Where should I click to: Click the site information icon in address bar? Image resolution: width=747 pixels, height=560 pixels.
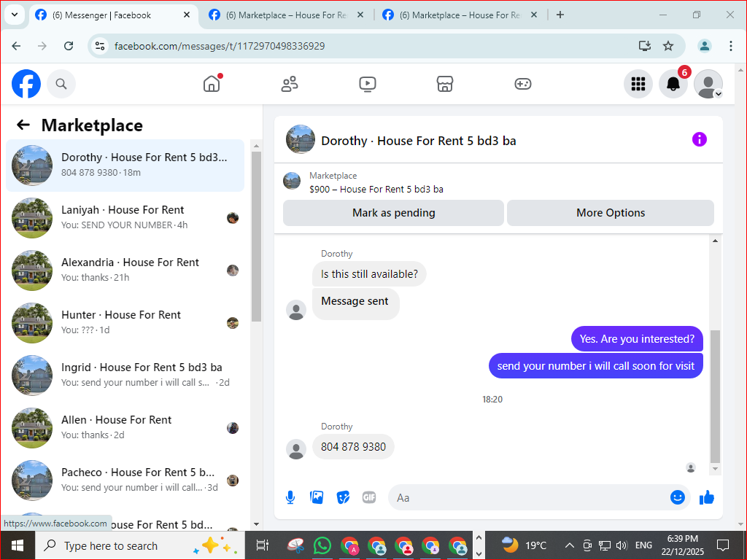tap(100, 46)
